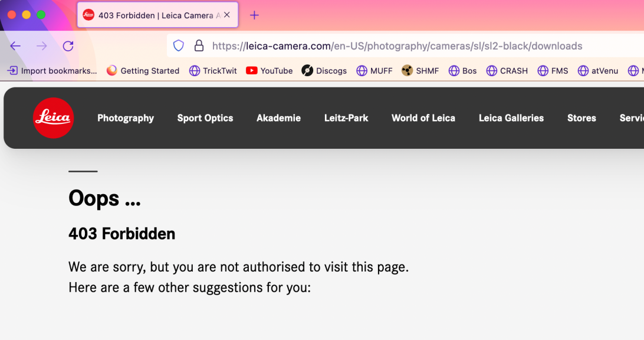Open the Sport Optics menu
Image resolution: width=644 pixels, height=340 pixels.
point(205,118)
